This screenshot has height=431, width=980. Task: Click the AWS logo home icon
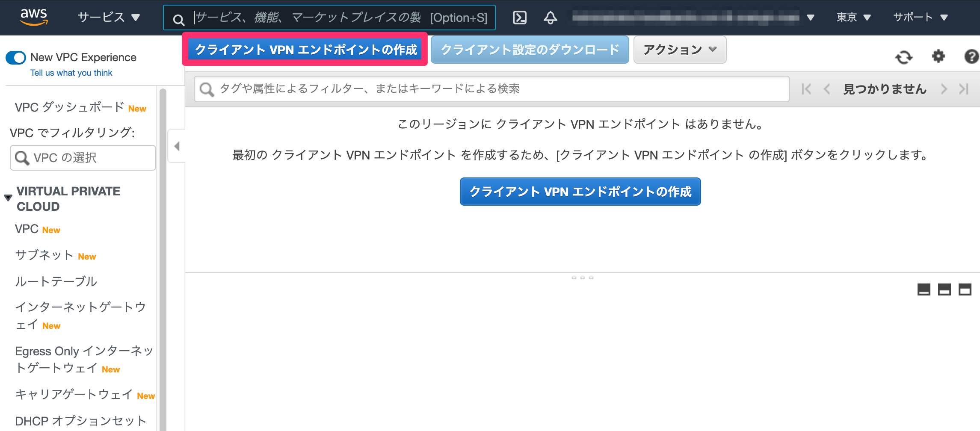[x=34, y=17]
